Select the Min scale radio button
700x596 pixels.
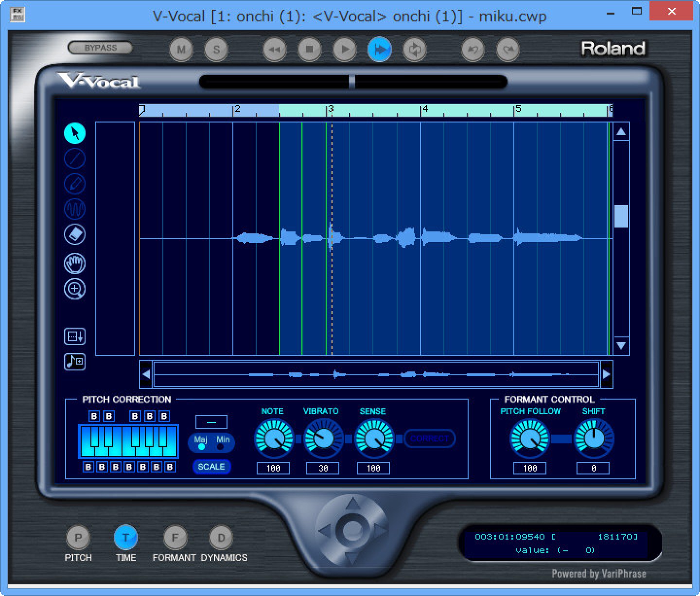(x=220, y=447)
